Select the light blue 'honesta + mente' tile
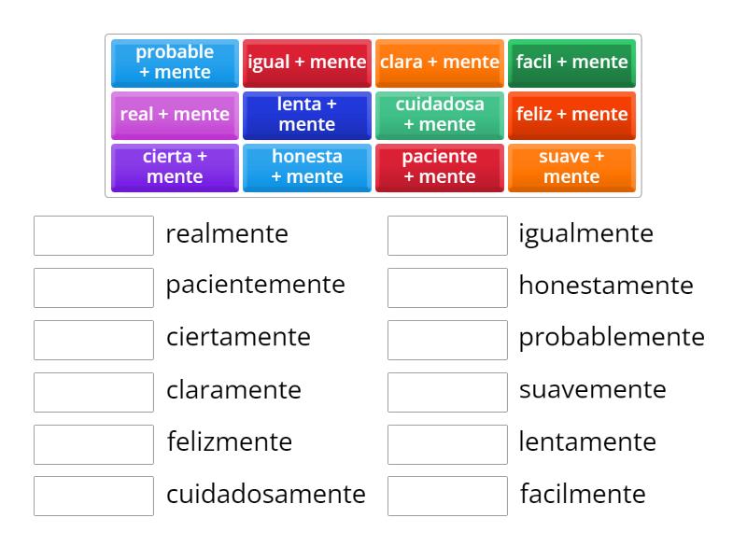The width and height of the screenshot is (747, 560). point(306,167)
